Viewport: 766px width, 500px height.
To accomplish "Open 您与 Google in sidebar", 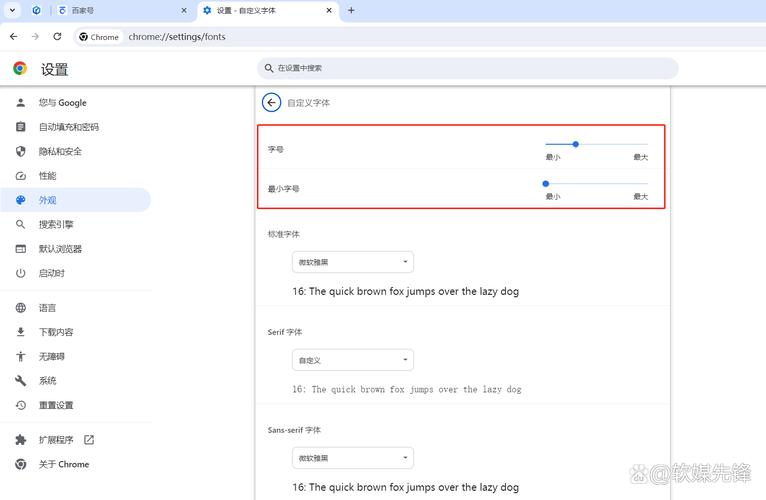I will click(62, 103).
